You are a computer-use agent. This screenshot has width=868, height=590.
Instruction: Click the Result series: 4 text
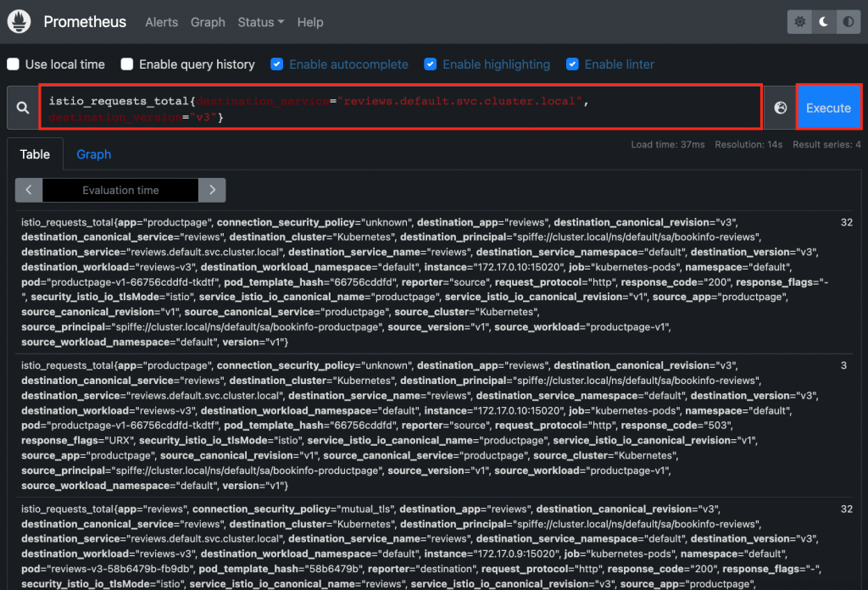click(x=826, y=144)
